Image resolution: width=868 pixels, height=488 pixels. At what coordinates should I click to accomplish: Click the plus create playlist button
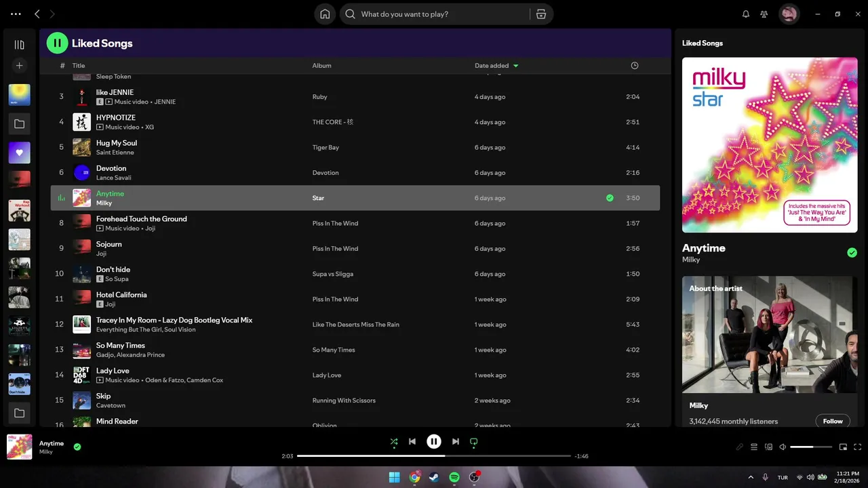19,66
